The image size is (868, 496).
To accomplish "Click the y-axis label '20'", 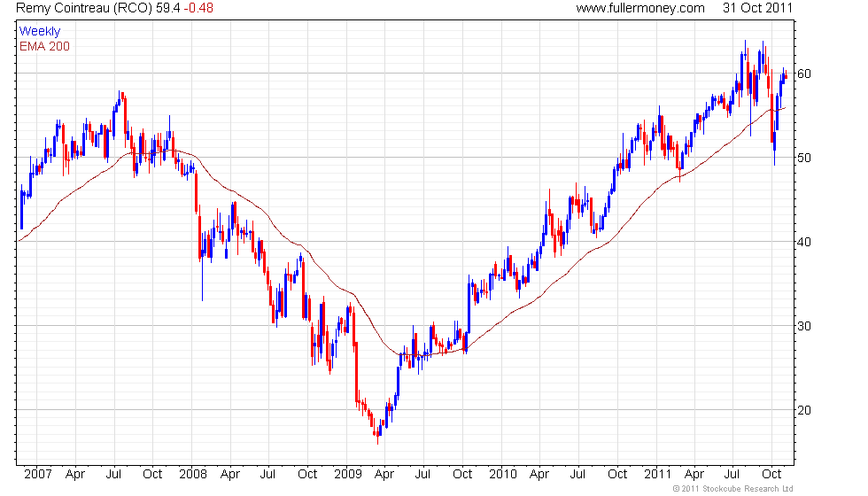I will pos(804,410).
